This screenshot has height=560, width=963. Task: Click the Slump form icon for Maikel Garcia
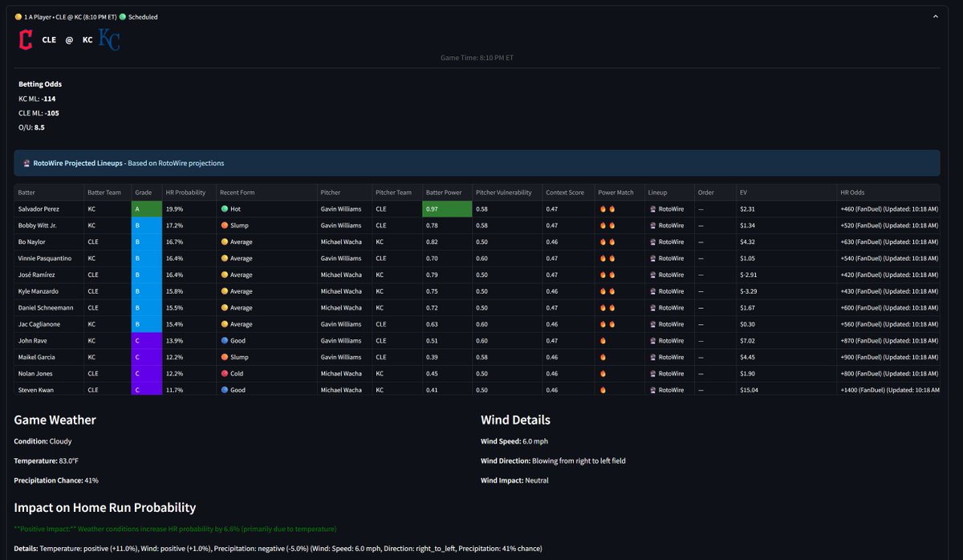[x=226, y=357]
